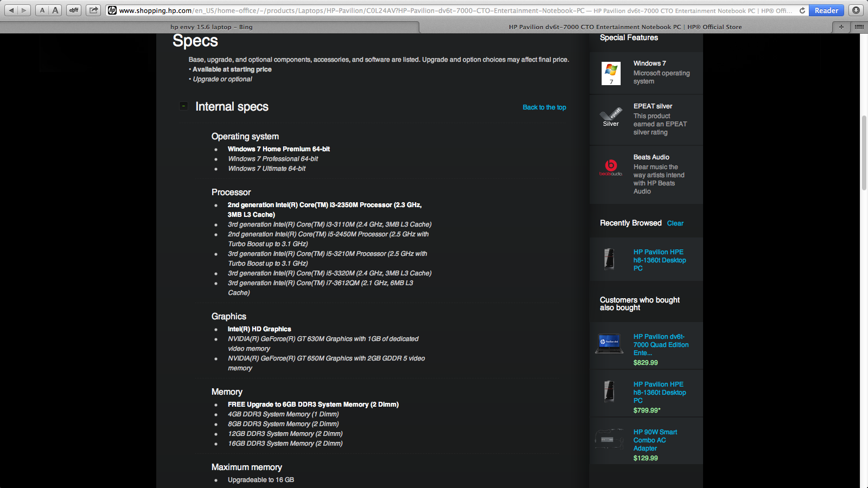Increase page text size with large A
868x488 pixels.
click(x=55, y=10)
